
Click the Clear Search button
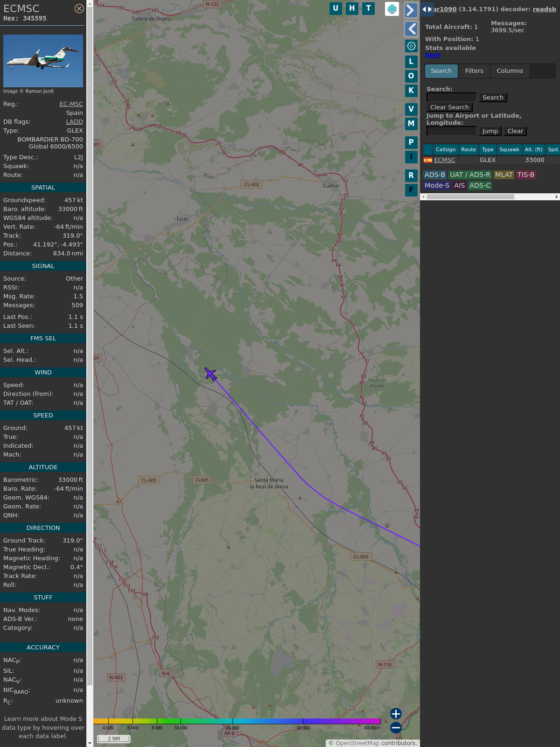coord(449,107)
